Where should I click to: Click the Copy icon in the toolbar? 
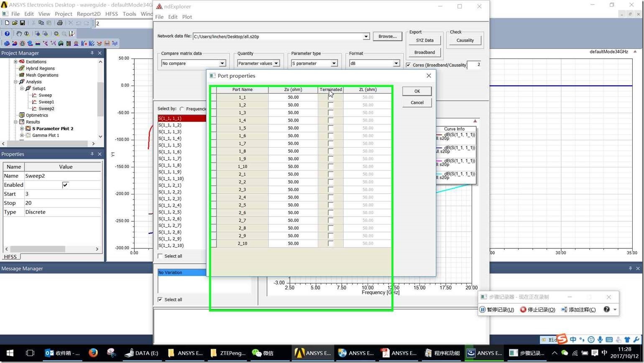click(41, 23)
